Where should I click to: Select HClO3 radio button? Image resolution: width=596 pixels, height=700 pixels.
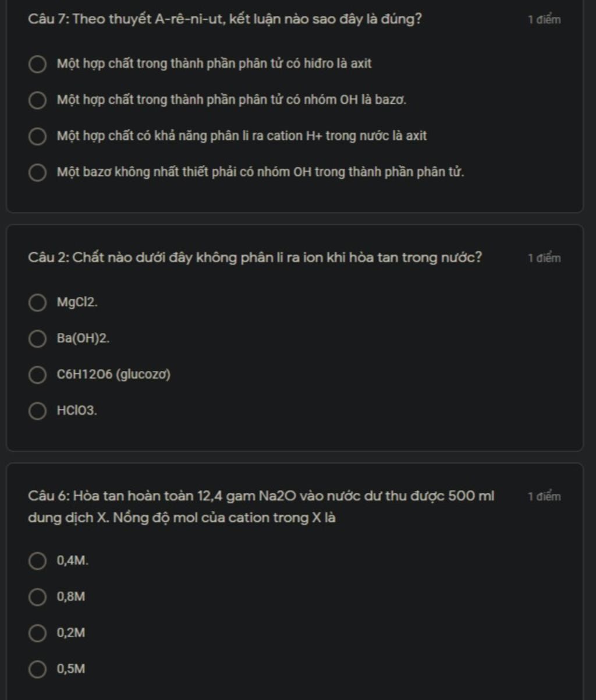click(x=37, y=411)
